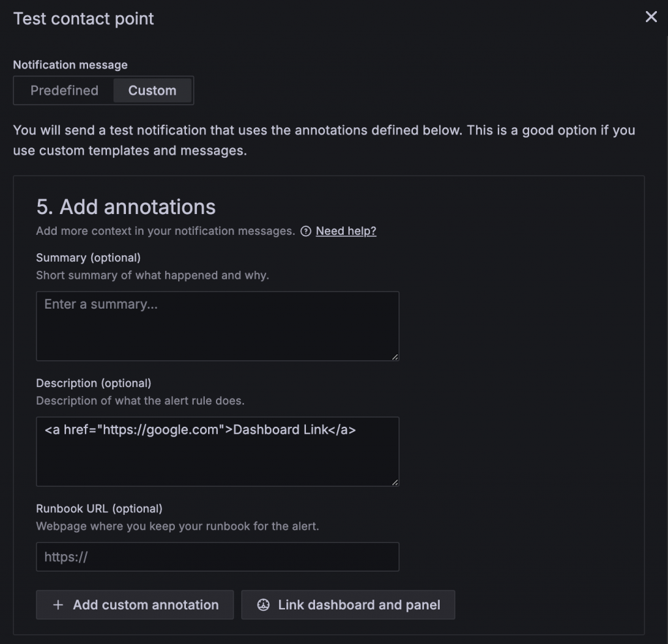This screenshot has width=668, height=644.
Task: Open the Need help? link
Action: [346, 231]
